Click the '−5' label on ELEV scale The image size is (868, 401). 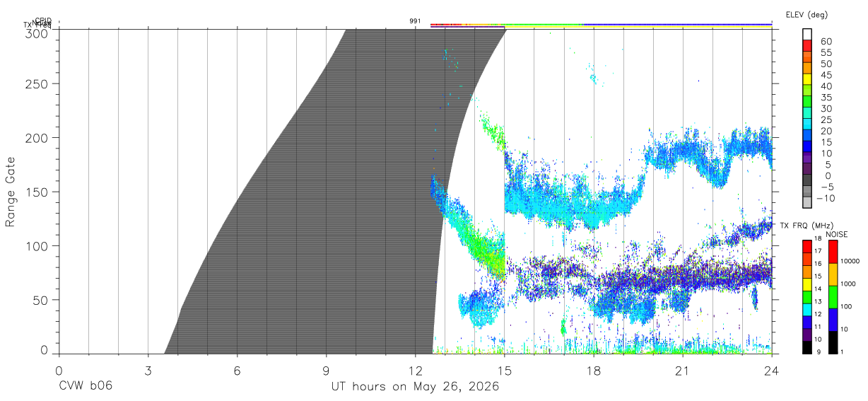[826, 187]
